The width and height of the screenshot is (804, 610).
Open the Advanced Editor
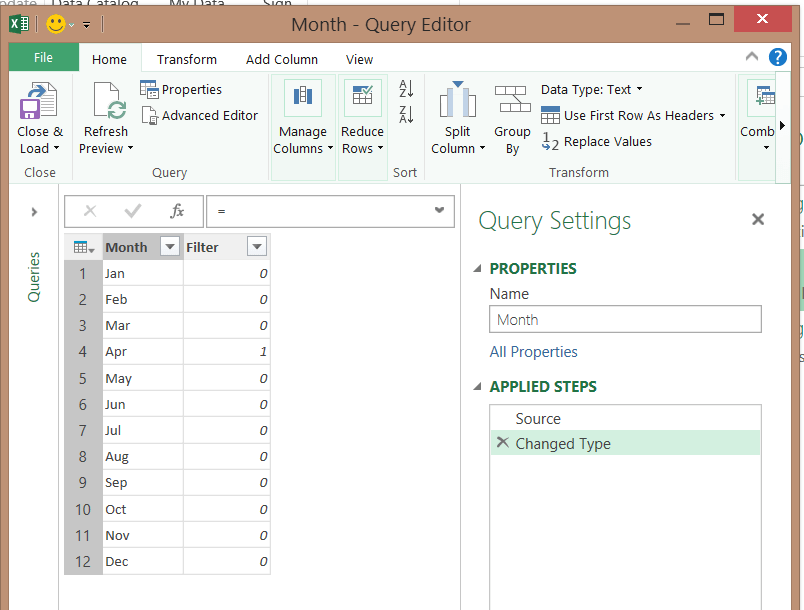click(199, 115)
